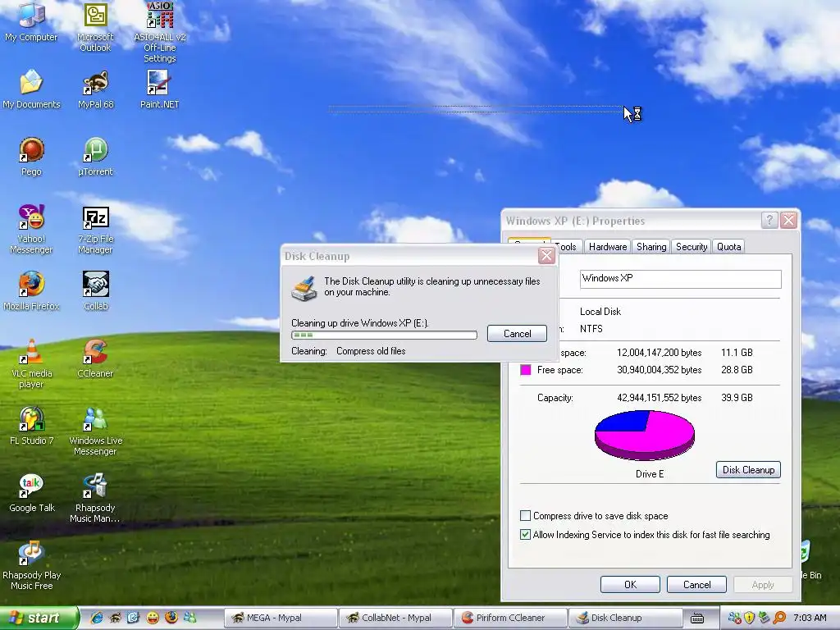Click the 7:03 AM system clock
840x630 pixels.
point(810,618)
